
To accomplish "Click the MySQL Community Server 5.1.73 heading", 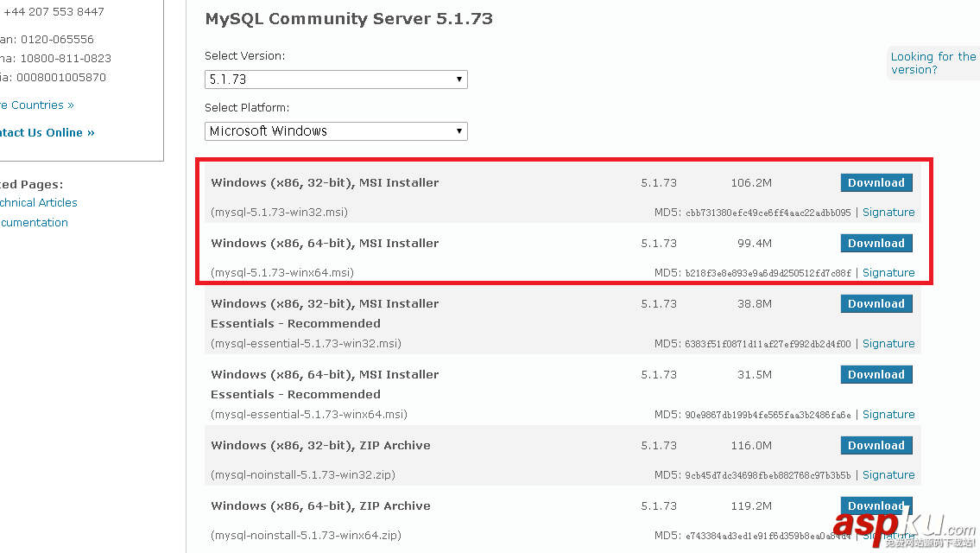I will coord(348,19).
